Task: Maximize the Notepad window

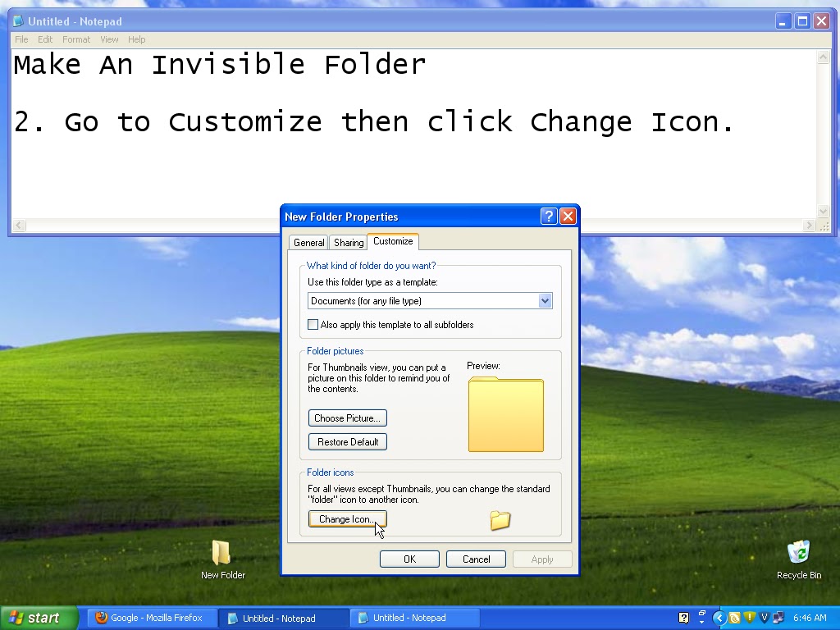Action: (802, 21)
